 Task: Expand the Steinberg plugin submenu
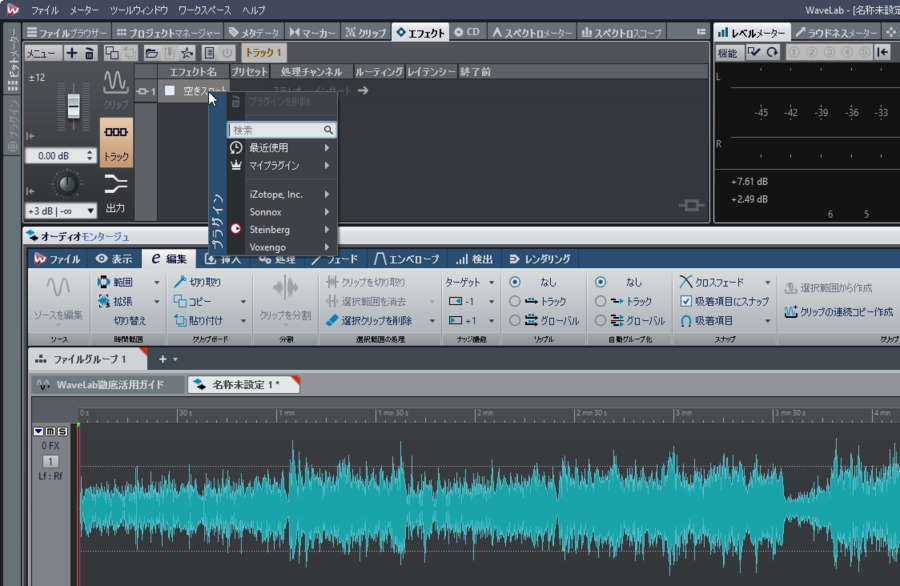coord(281,230)
